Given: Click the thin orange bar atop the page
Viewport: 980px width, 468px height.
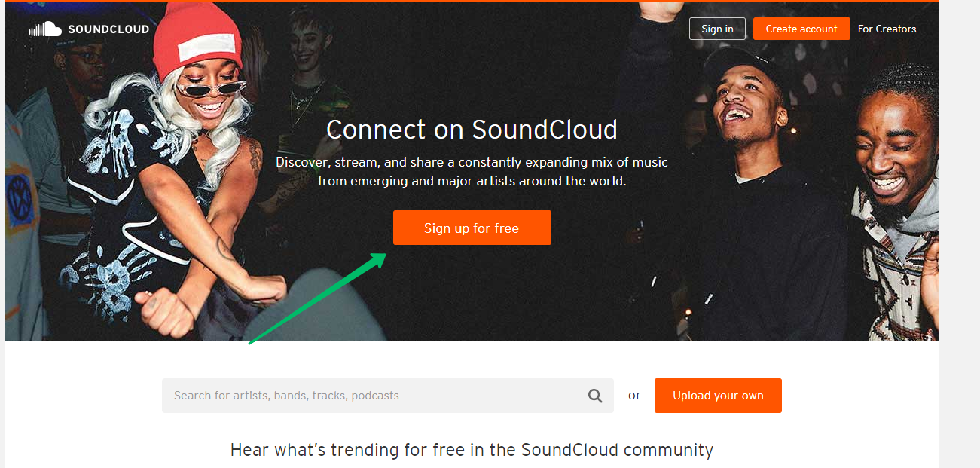Looking at the screenshot, I should coord(472,1).
